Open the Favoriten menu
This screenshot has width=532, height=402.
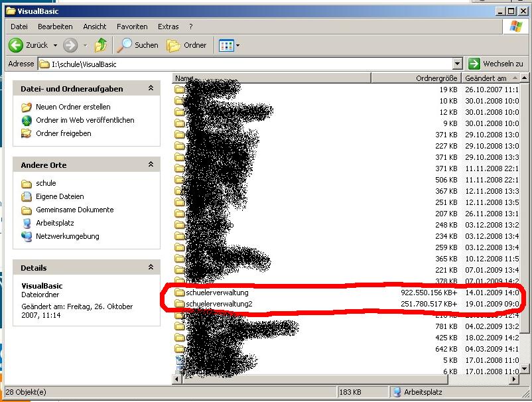[x=132, y=27]
